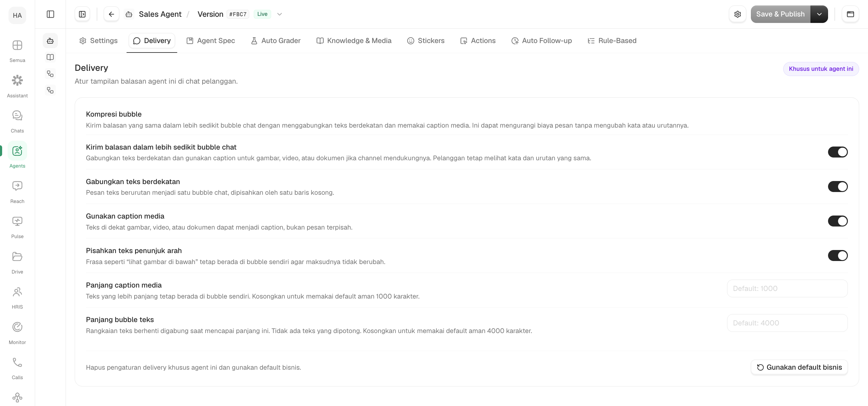Focus the Panjang bubble teks input field
Viewport: 868px width, 406px height.
(x=787, y=323)
